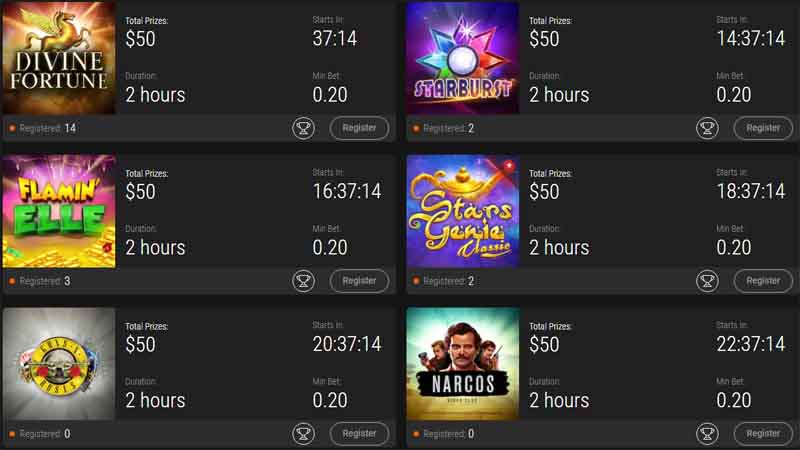Click the Registered 14 count on Divine Fortune

coord(47,128)
